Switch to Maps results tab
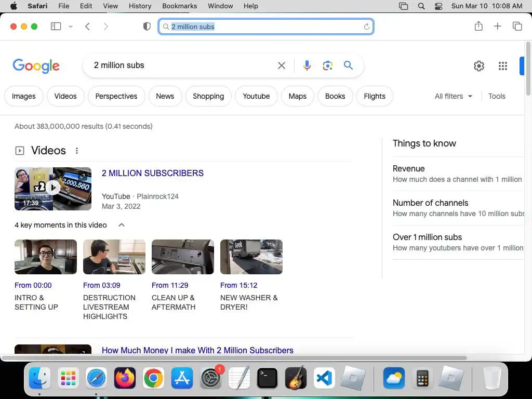 tap(298, 96)
